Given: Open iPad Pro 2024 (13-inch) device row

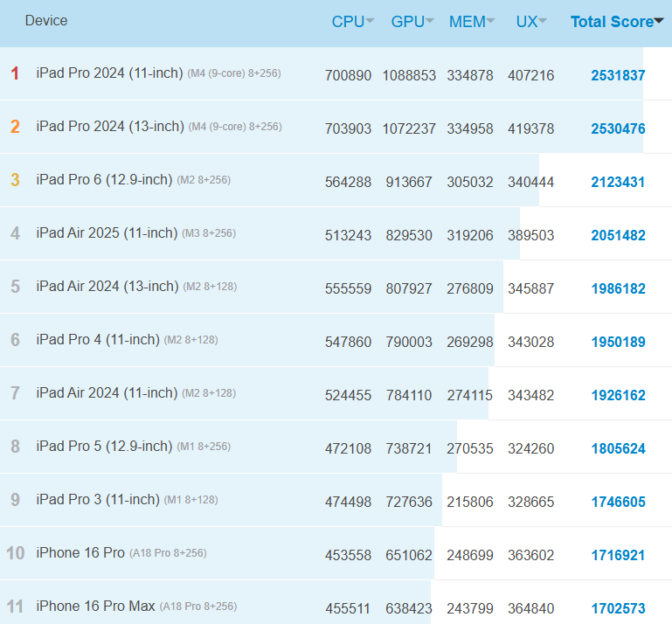Looking at the screenshot, I should [336, 127].
